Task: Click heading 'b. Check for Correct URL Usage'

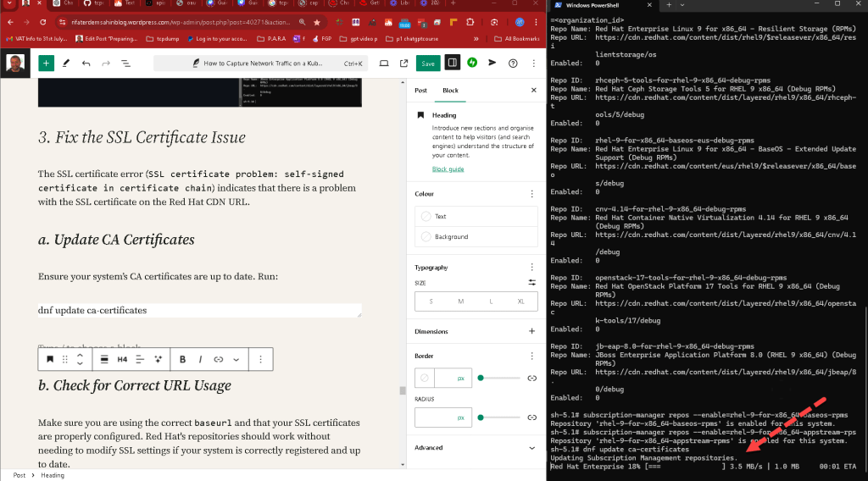Action: [135, 385]
